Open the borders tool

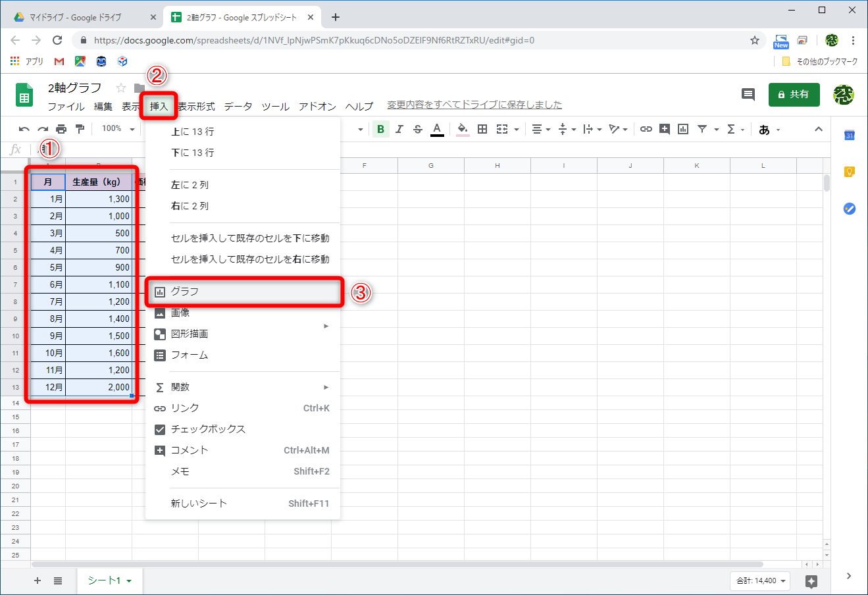coord(482,129)
